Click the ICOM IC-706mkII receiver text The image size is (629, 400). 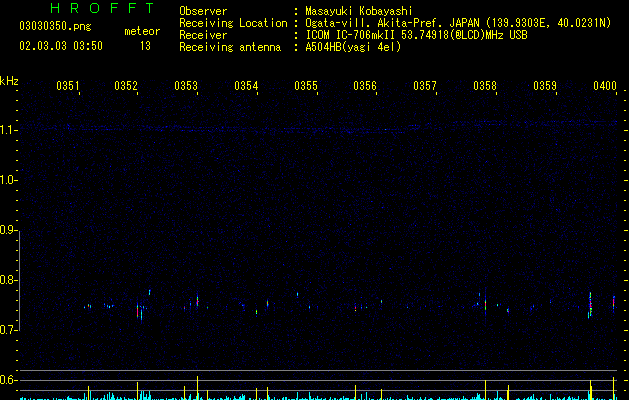(x=416, y=35)
